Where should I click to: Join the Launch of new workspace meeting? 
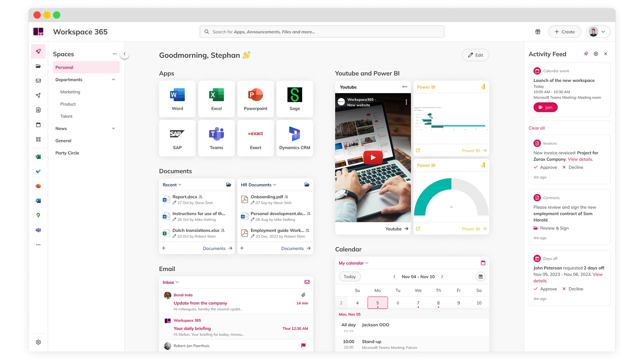coord(545,107)
